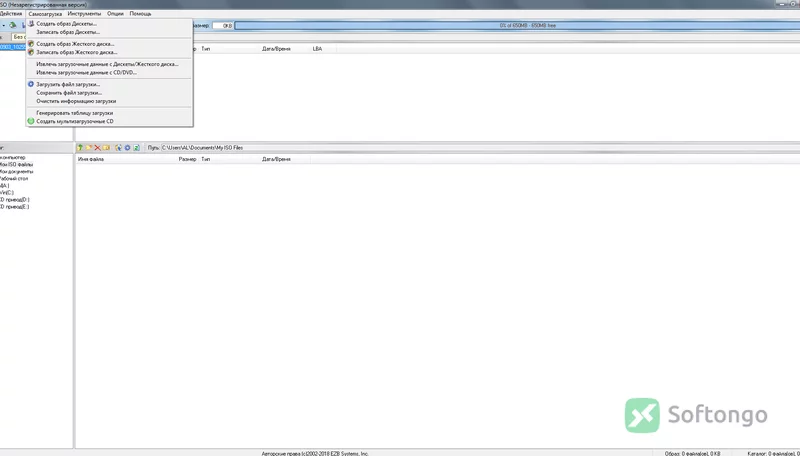Open the small dropdown arrow in top toolbar
800x456 pixels.
(3, 25)
